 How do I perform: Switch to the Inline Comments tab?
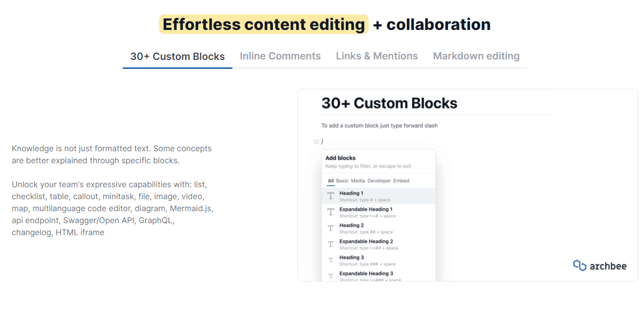pyautogui.click(x=280, y=56)
